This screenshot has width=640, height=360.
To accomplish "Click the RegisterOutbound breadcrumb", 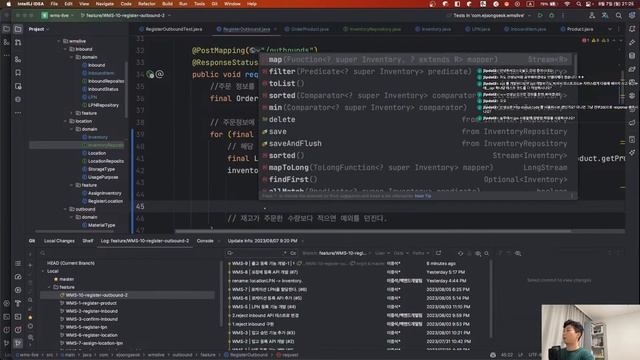I will [x=246, y=355].
